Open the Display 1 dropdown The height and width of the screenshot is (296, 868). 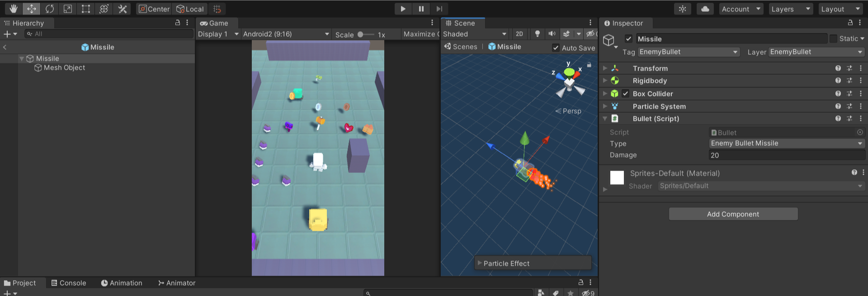click(x=218, y=34)
